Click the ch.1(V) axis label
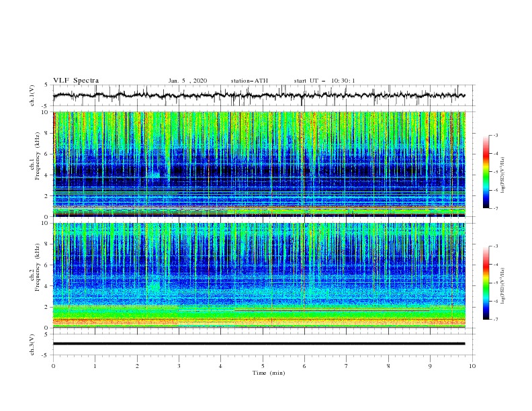The height and width of the screenshot is (411, 532). (32, 95)
